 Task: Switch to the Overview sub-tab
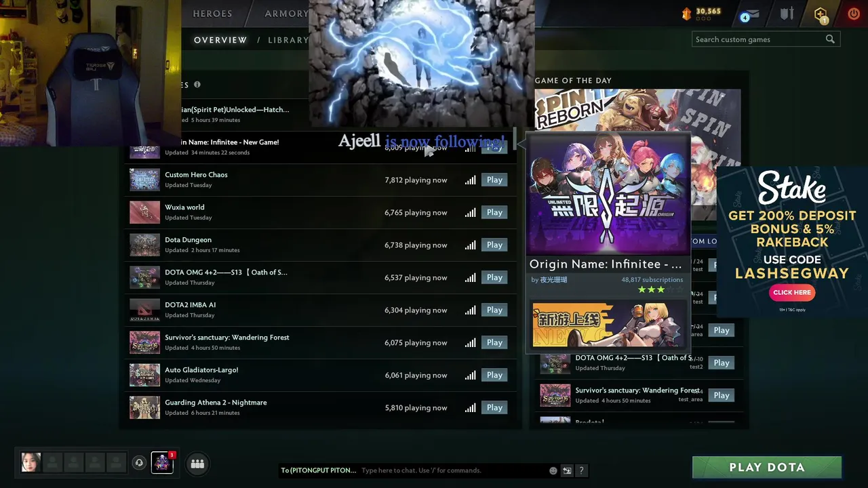click(x=220, y=40)
